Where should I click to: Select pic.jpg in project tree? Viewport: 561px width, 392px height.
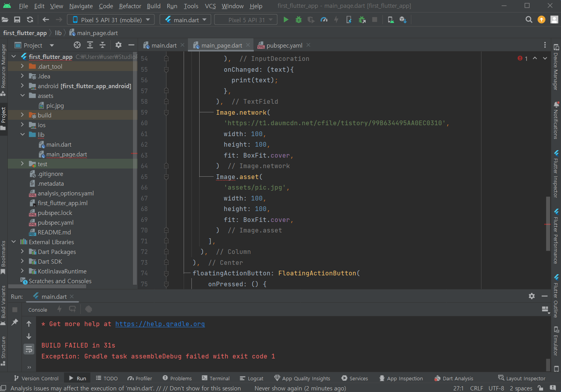click(x=55, y=105)
